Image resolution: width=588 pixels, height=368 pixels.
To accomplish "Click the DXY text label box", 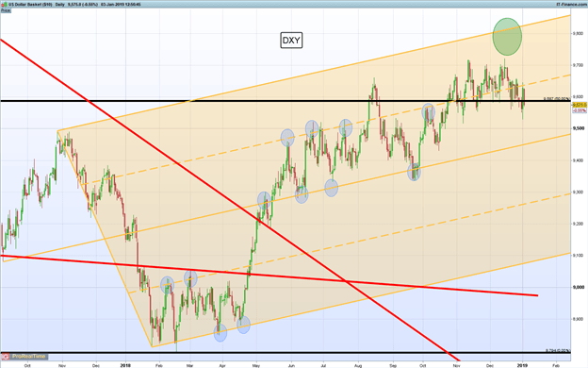I will point(291,41).
